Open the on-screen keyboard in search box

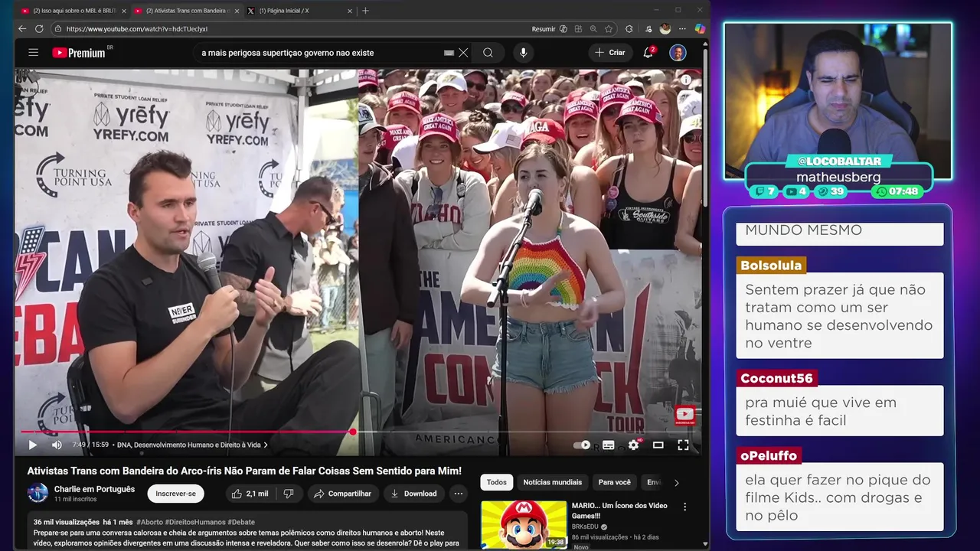tap(449, 53)
